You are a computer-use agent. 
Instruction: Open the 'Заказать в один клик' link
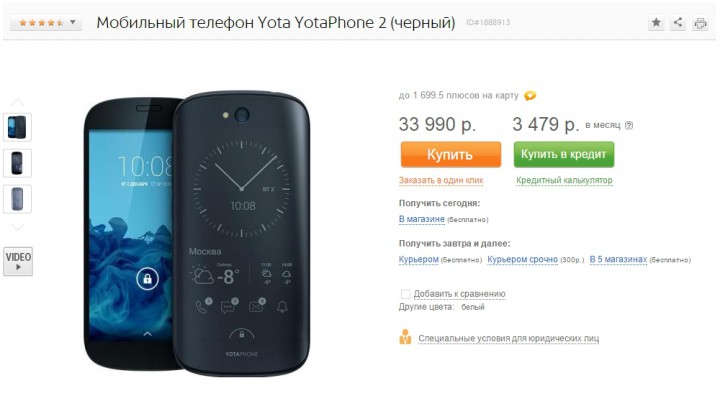pos(441,180)
